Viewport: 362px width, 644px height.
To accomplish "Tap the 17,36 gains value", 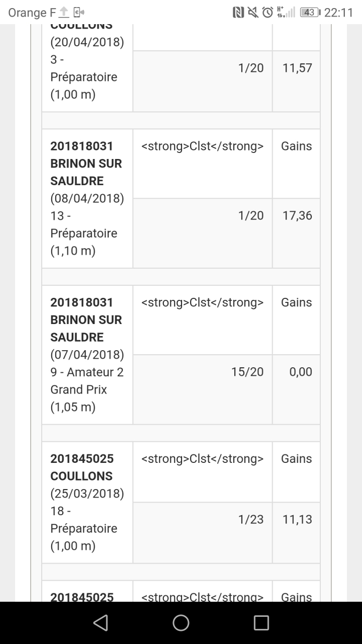I will (x=297, y=215).
